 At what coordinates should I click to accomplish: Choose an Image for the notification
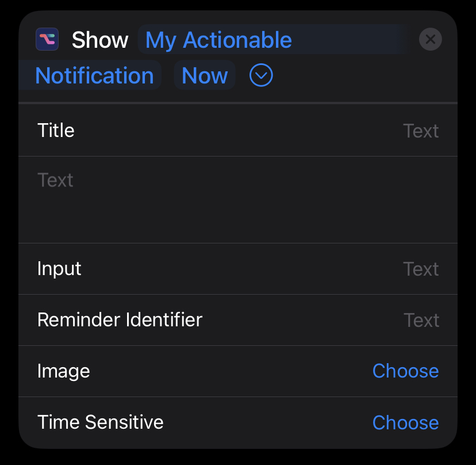pos(405,371)
